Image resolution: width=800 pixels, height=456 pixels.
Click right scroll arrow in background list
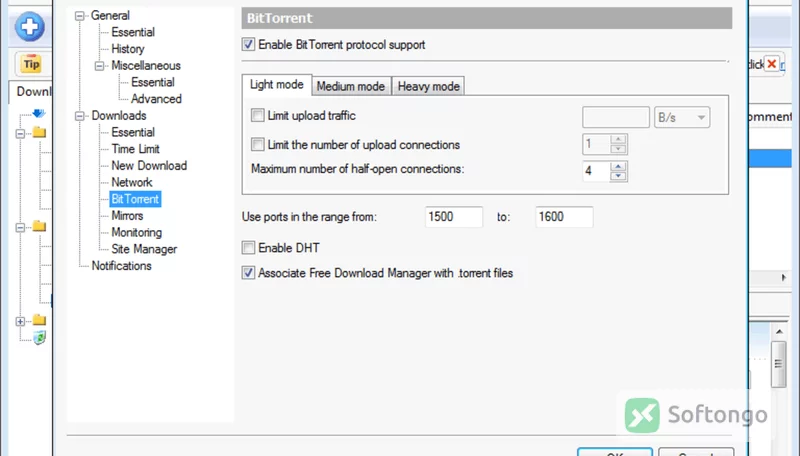[x=784, y=277]
